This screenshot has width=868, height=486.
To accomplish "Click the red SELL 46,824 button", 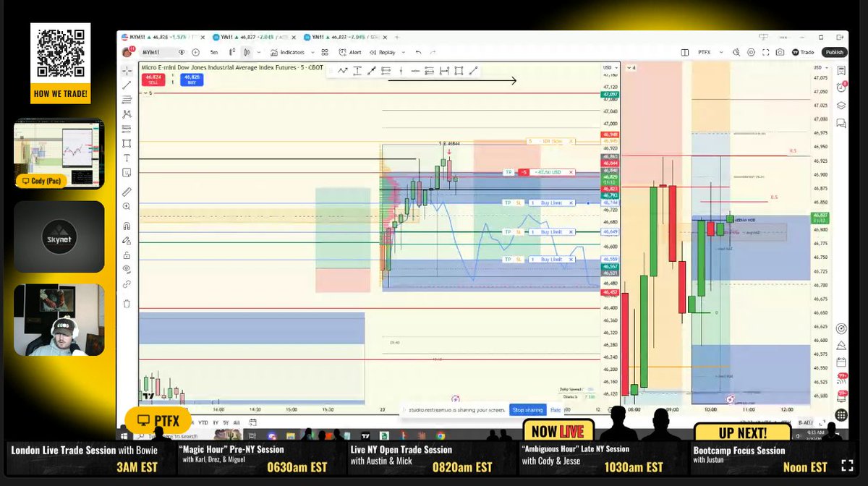I will coord(152,80).
